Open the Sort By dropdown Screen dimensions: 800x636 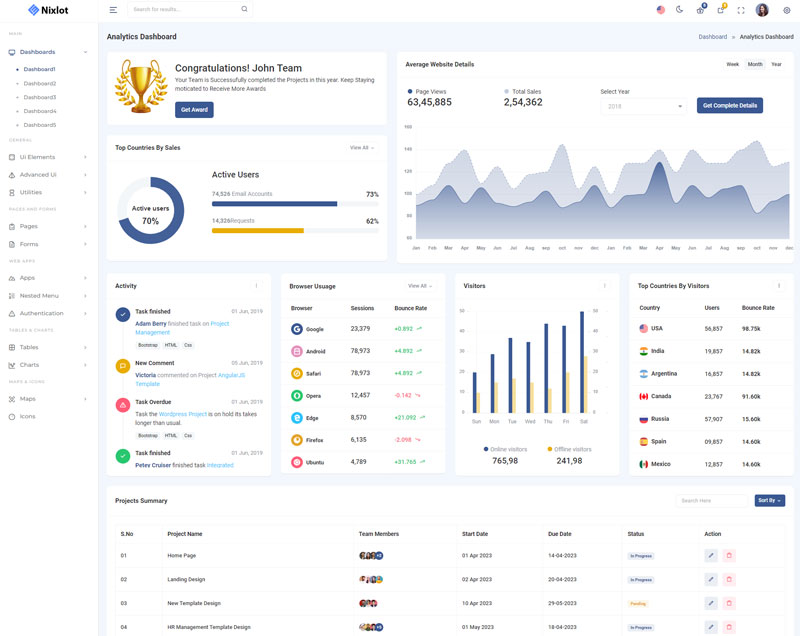770,500
